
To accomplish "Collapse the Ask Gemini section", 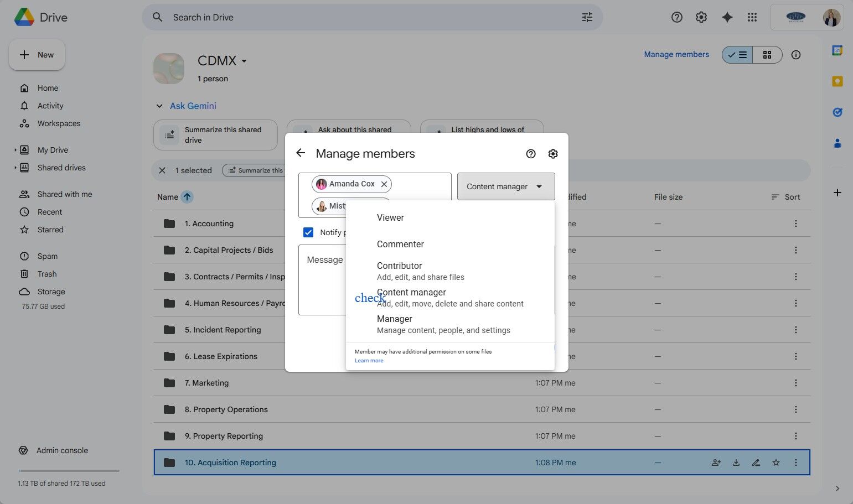I will point(159,106).
